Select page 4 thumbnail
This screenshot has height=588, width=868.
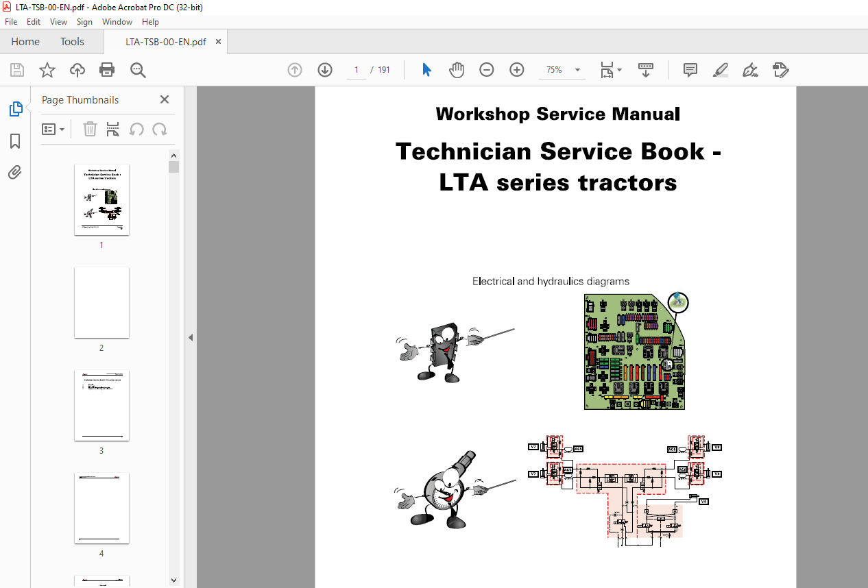(x=101, y=508)
